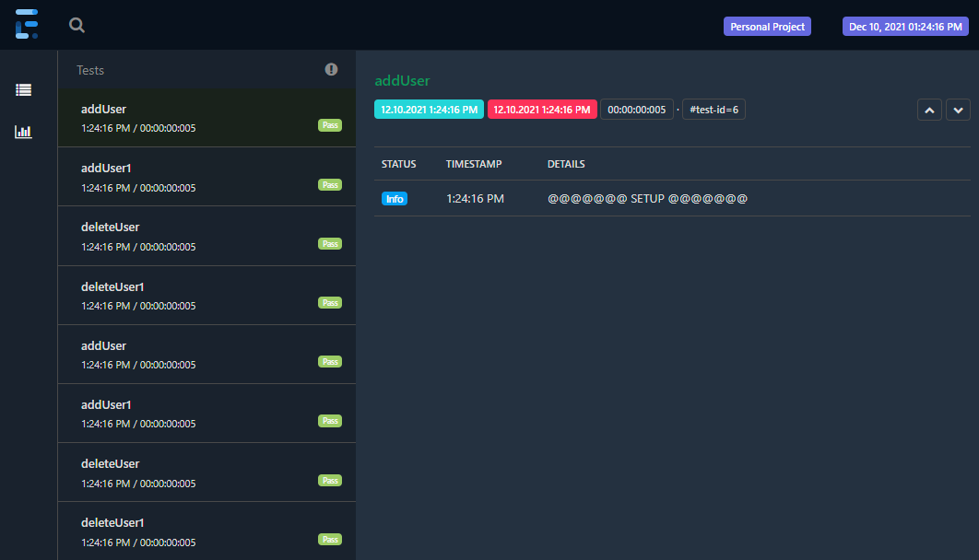The height and width of the screenshot is (560, 979).
Task: Select the second addUser1 test in list
Action: click(206, 414)
